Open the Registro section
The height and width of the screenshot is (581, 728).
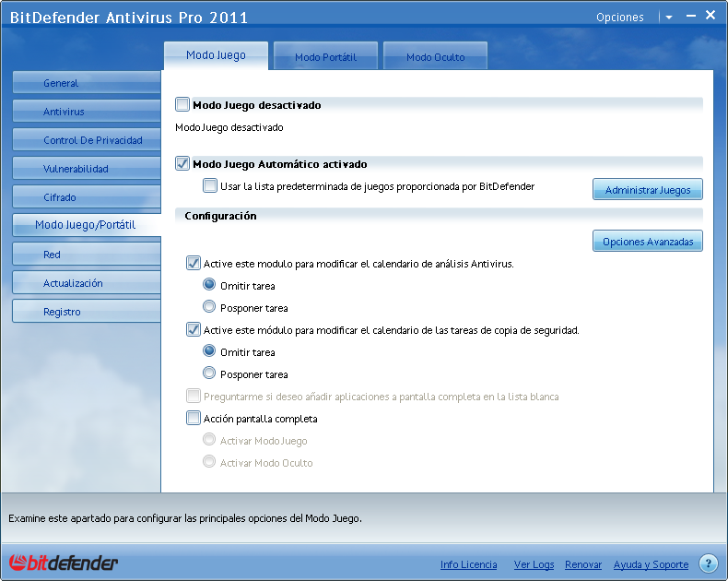point(87,312)
